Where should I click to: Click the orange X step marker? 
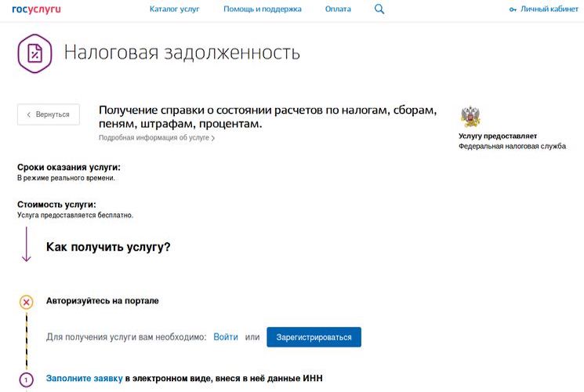[26, 302]
